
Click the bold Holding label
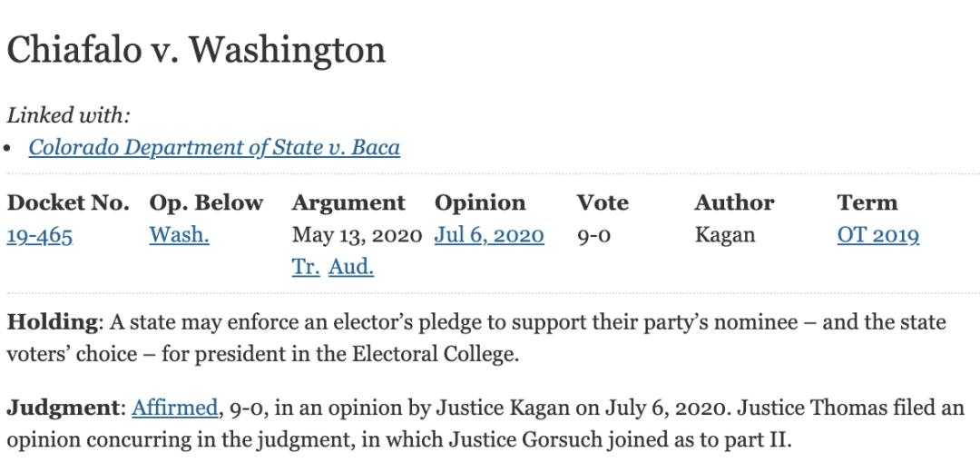(x=53, y=322)
